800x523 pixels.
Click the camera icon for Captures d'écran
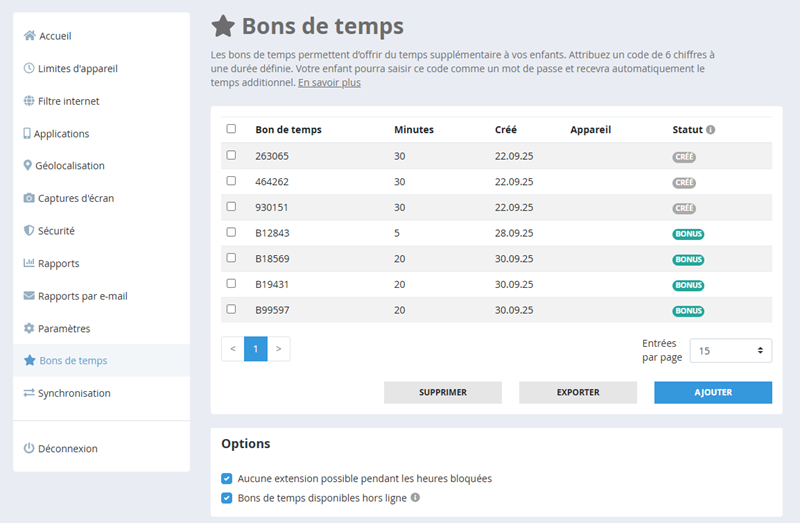click(x=29, y=198)
